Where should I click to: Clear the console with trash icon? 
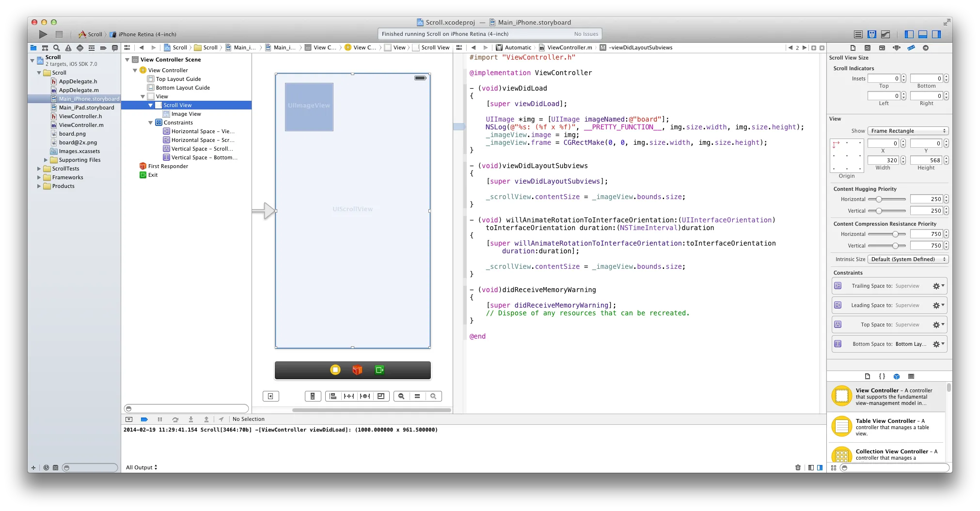tap(798, 467)
